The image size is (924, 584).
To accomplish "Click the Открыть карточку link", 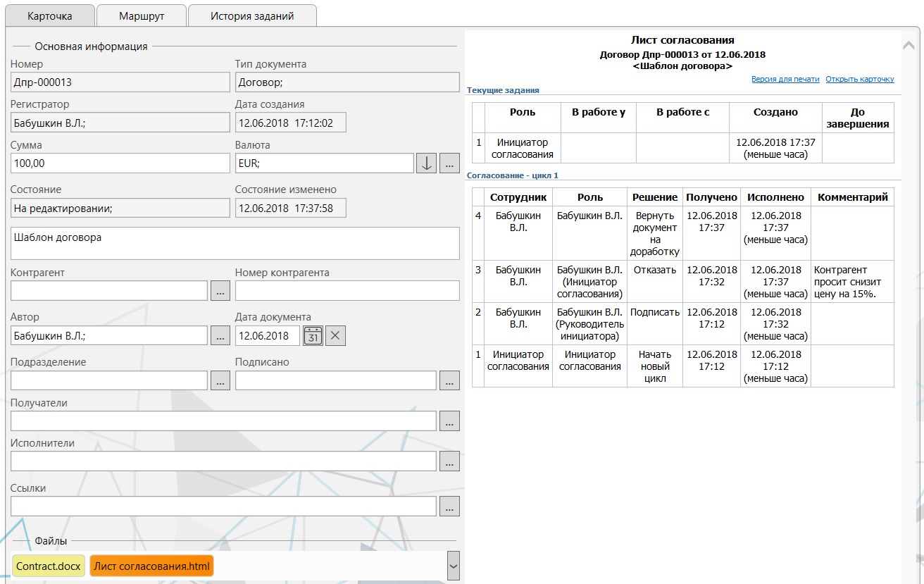I will [859, 80].
